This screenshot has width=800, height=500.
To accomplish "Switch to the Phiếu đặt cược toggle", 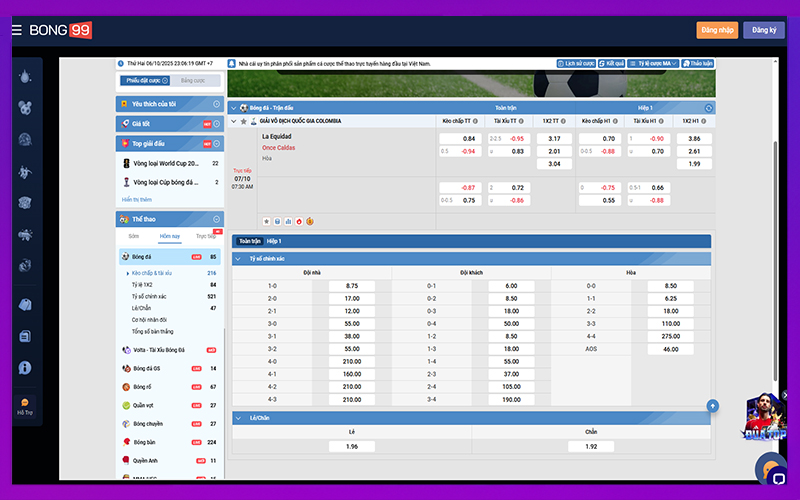I will pos(145,80).
